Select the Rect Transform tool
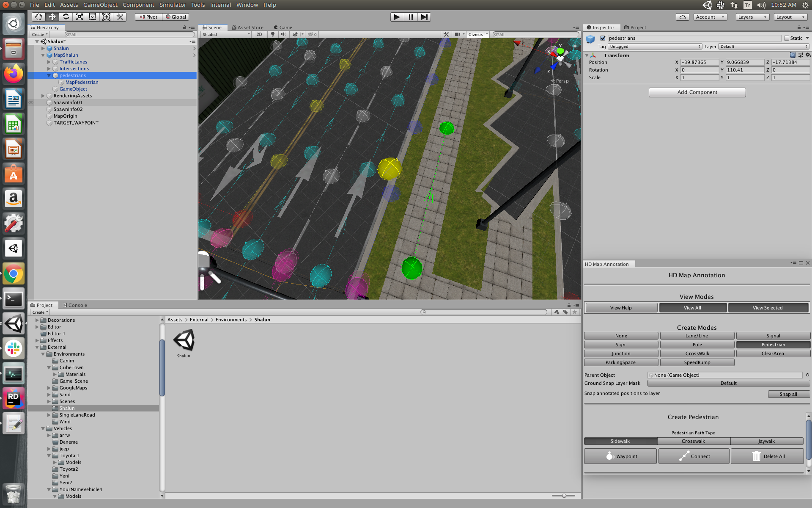This screenshot has height=508, width=812. pyautogui.click(x=93, y=17)
